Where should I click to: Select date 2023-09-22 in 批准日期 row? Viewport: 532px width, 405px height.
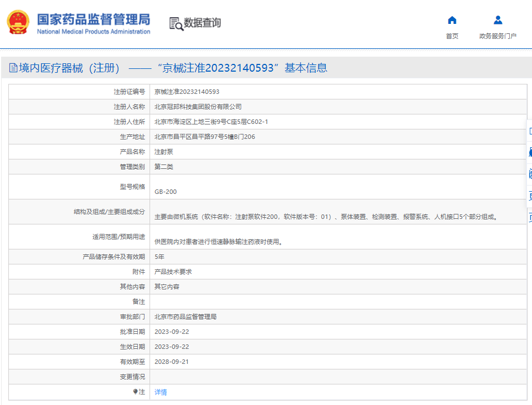[x=172, y=332]
